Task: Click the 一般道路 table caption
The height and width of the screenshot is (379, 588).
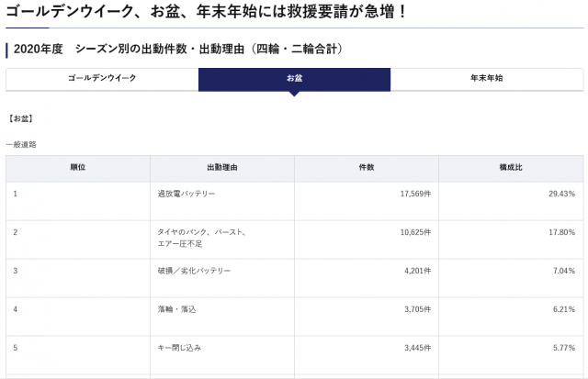Action: [x=21, y=145]
